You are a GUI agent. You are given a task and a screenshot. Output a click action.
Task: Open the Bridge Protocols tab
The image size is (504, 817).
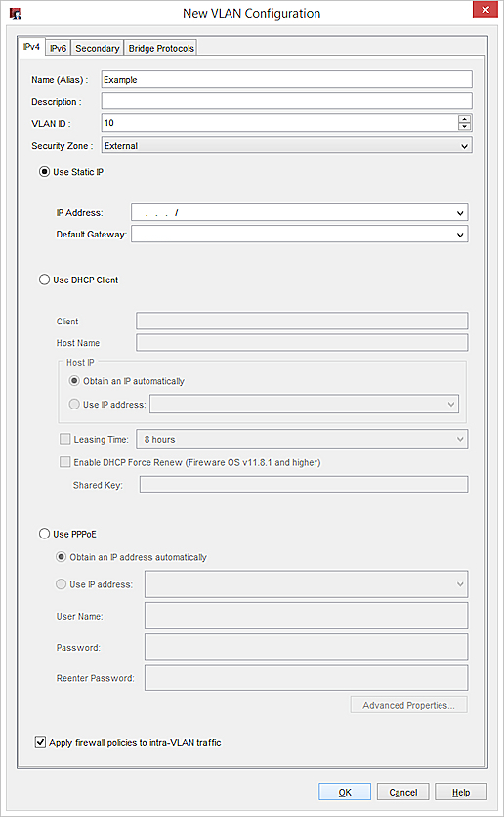pos(161,48)
